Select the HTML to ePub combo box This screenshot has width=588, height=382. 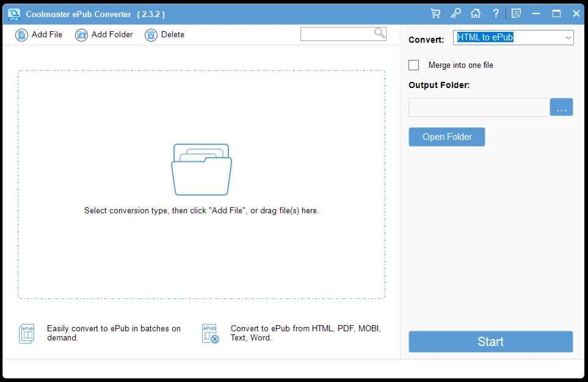tap(513, 37)
